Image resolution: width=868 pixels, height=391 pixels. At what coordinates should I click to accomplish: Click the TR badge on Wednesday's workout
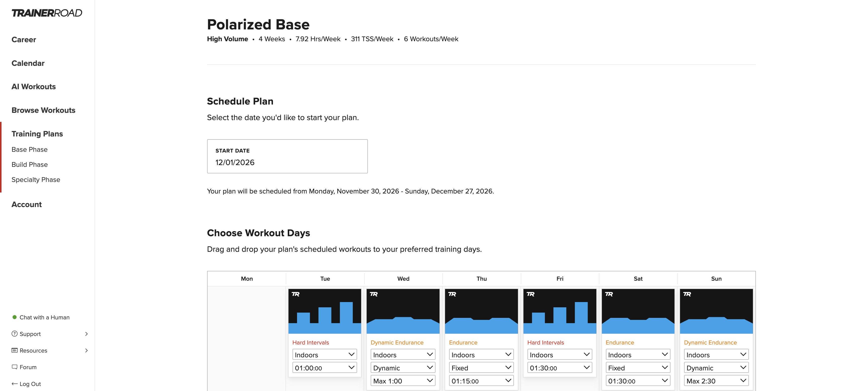(374, 294)
